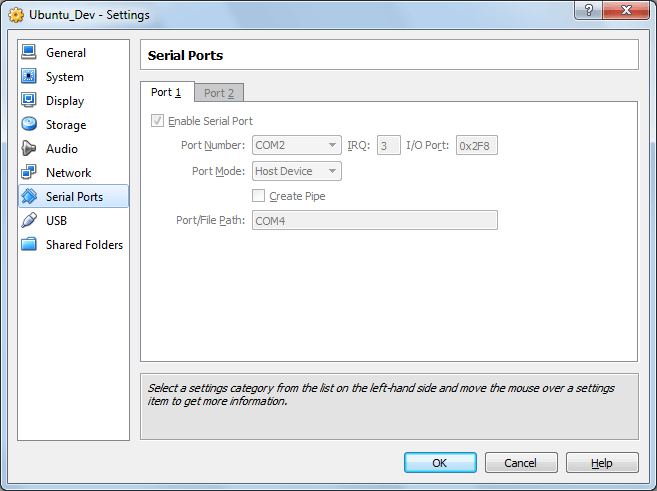Click the I/O Port field
This screenshot has height=491, width=657.
pos(477,146)
